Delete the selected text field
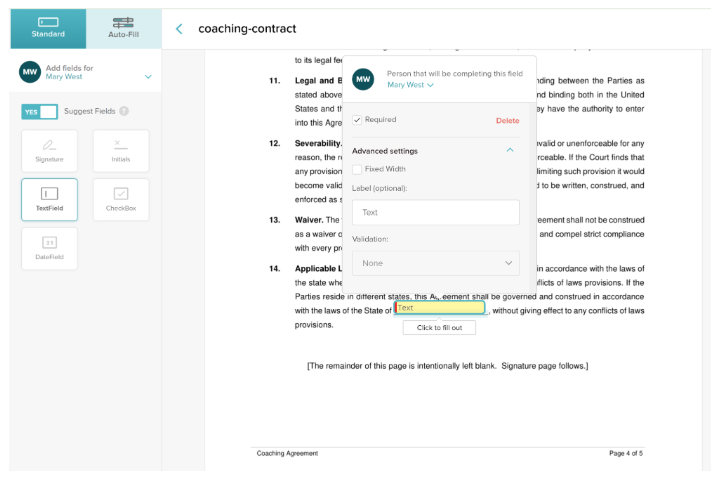 (x=507, y=120)
